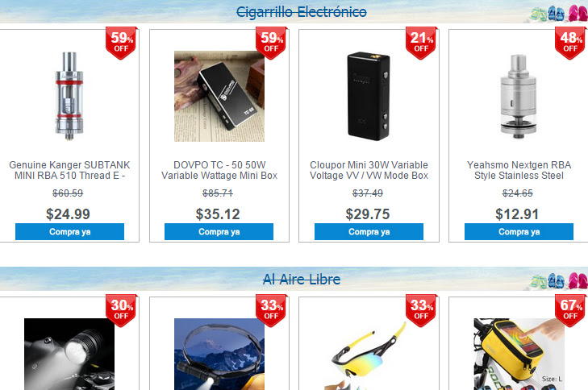View the Yeahsmo Nextgen RBA image
This screenshot has height=390, width=588.
click(519, 96)
